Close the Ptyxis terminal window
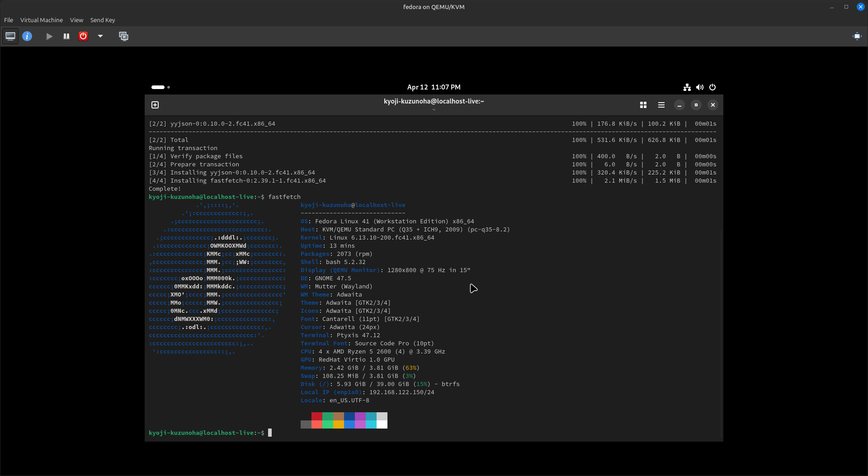 click(713, 105)
